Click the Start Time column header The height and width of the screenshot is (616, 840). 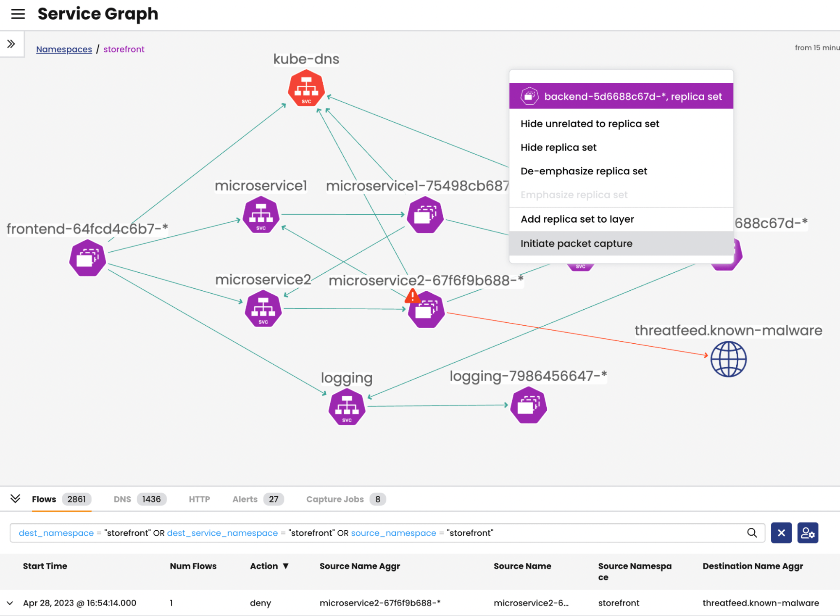click(45, 566)
